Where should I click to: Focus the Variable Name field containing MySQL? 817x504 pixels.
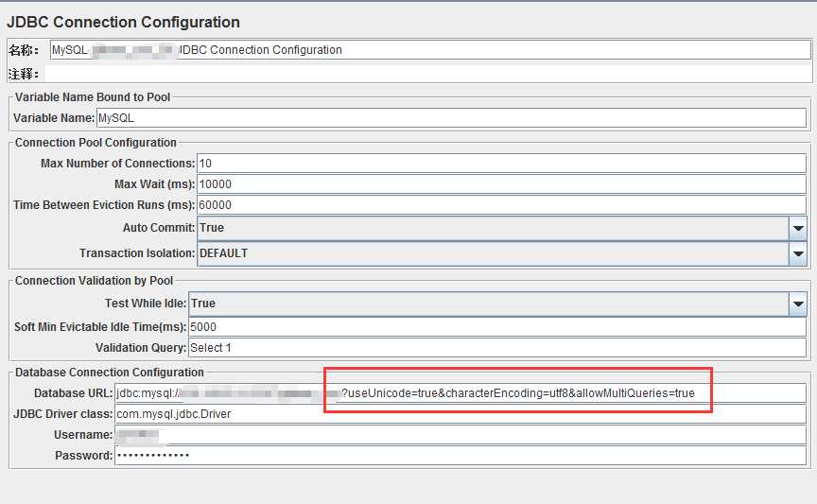pyautogui.click(x=451, y=118)
